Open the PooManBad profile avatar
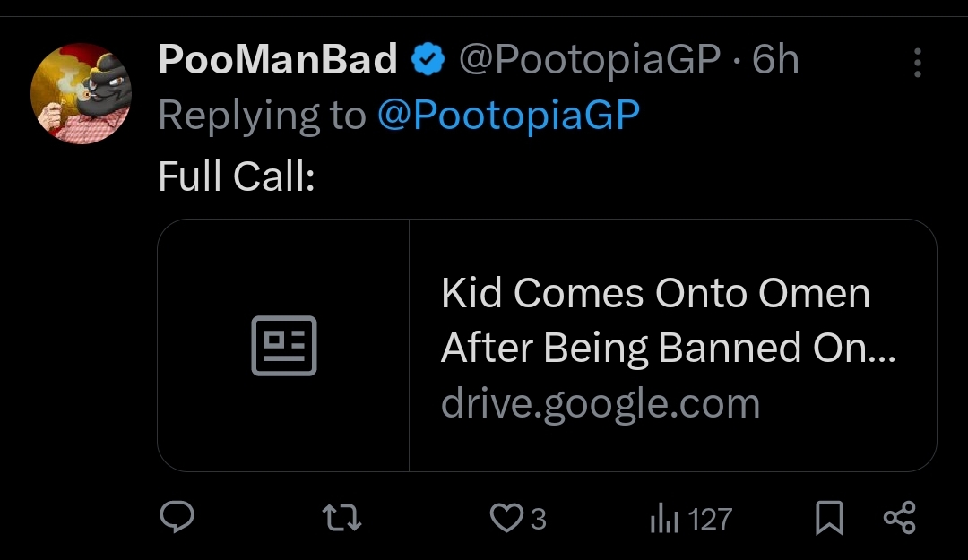The height and width of the screenshot is (560, 968). (81, 93)
